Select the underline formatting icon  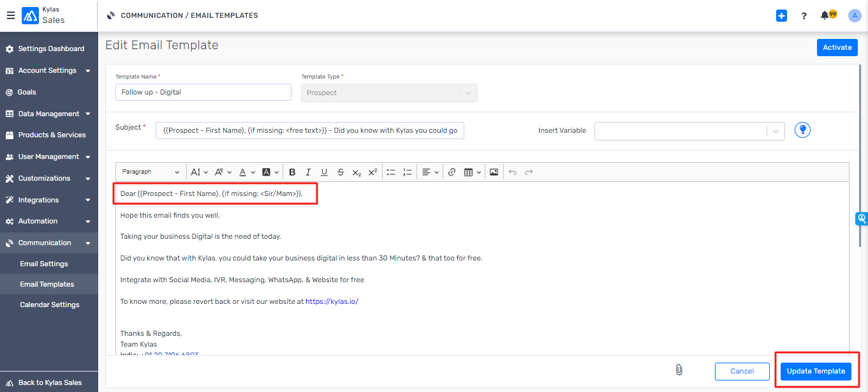(x=324, y=172)
